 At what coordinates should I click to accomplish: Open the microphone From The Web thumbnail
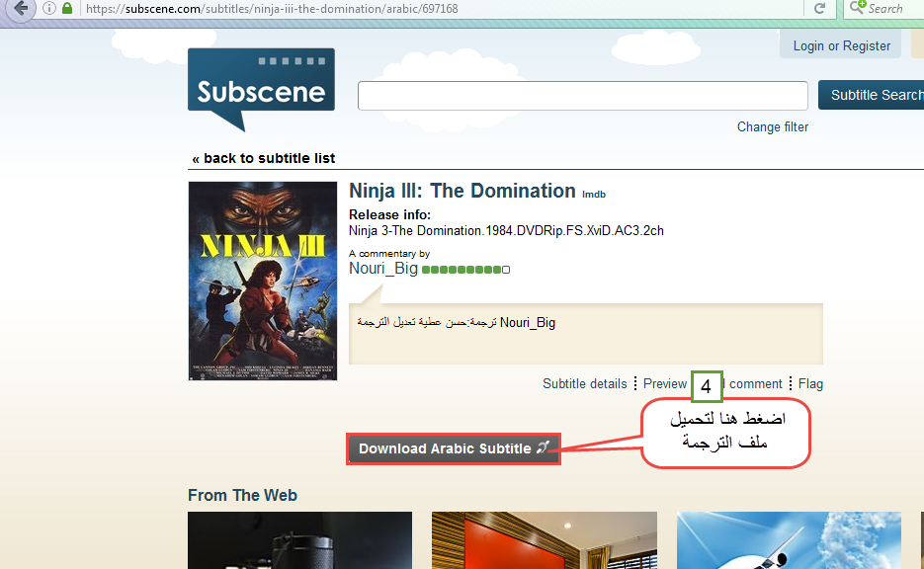[300, 540]
